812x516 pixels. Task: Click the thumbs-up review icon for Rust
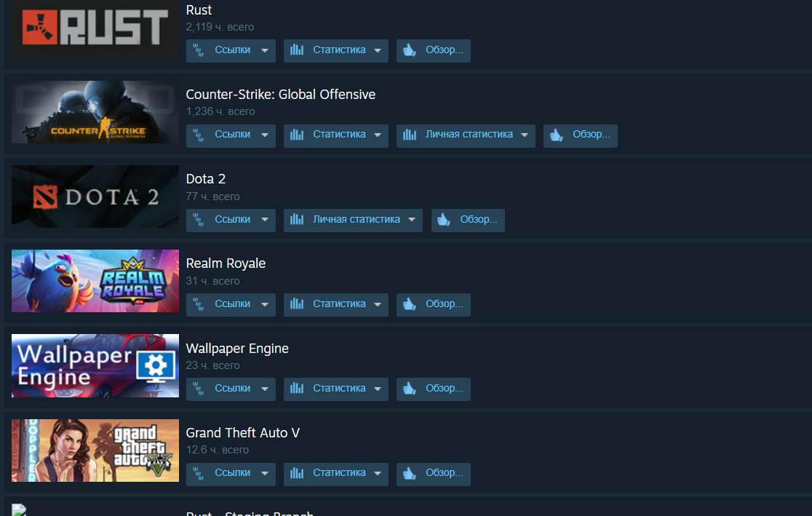tap(410, 50)
